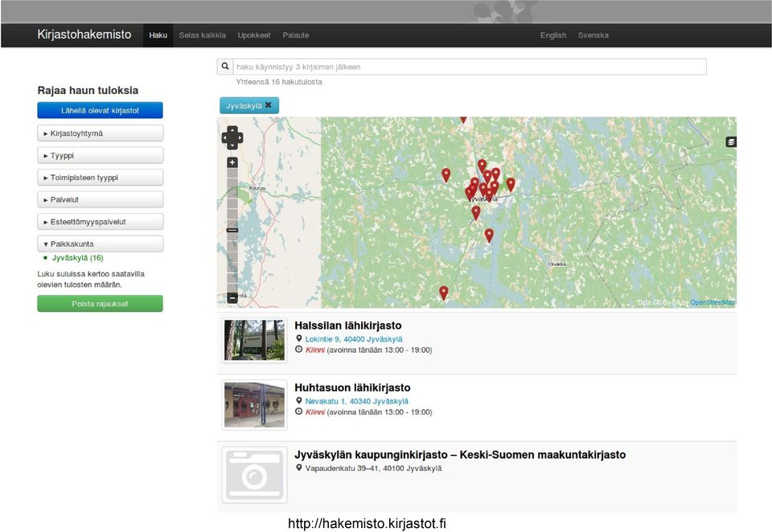772x532 pixels.
Task: Pan the map right with the arrow control
Action: click(x=240, y=137)
